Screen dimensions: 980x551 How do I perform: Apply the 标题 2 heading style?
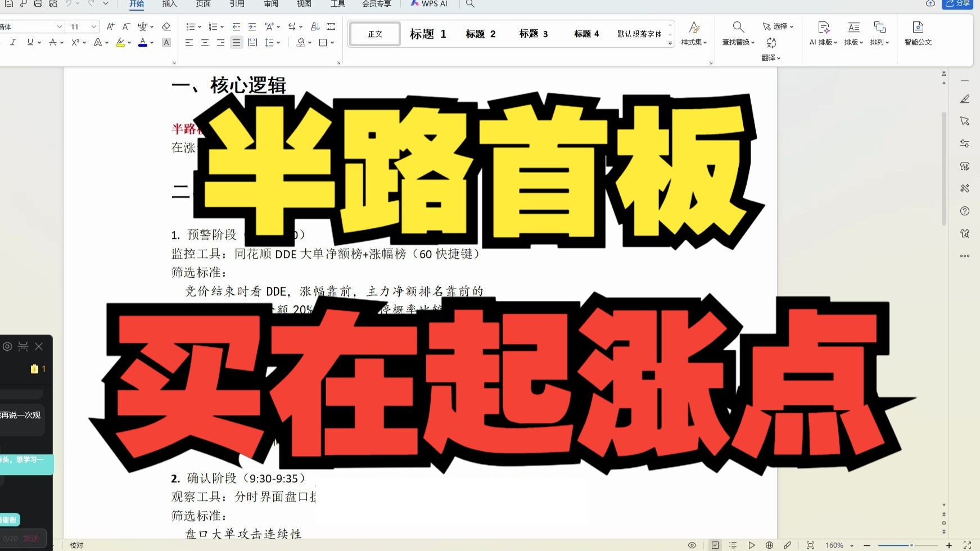[481, 34]
